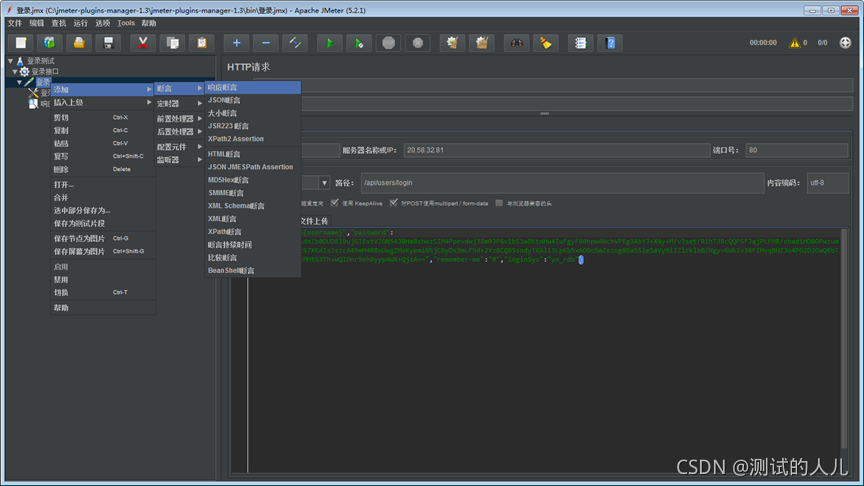Viewport: 864px width, 486px height.
Task: Open the HTTP method dropdown arrow
Action: (324, 183)
